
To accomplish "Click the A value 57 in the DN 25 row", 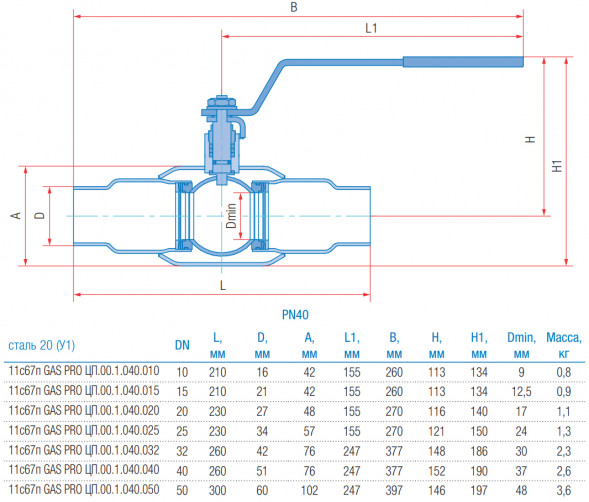I will coord(310,432).
